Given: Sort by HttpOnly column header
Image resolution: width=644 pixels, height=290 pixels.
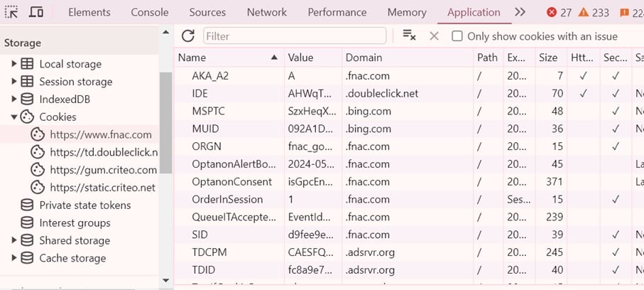Looking at the screenshot, I should coord(582,58).
